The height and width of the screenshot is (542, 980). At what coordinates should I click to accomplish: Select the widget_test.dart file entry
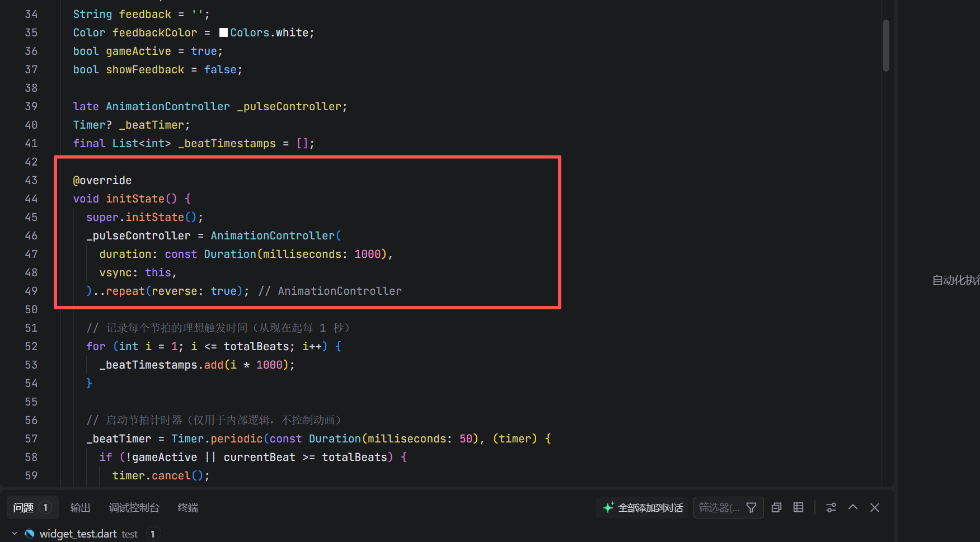78,534
